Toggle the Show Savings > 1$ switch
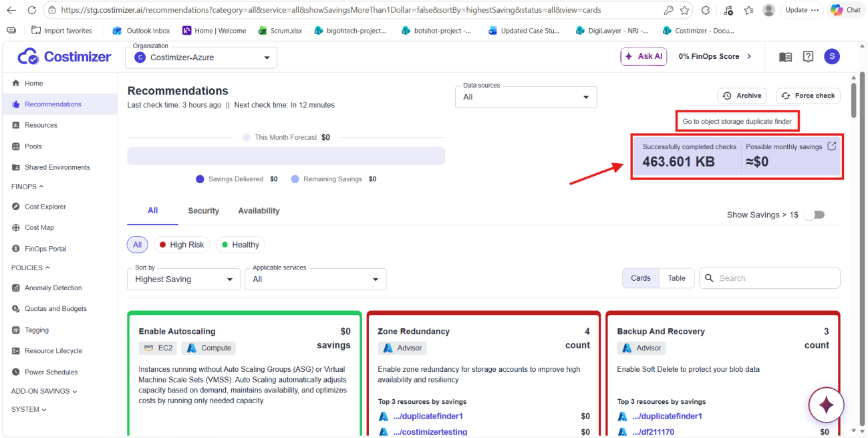Viewport: 868px width, 438px height. [x=814, y=215]
